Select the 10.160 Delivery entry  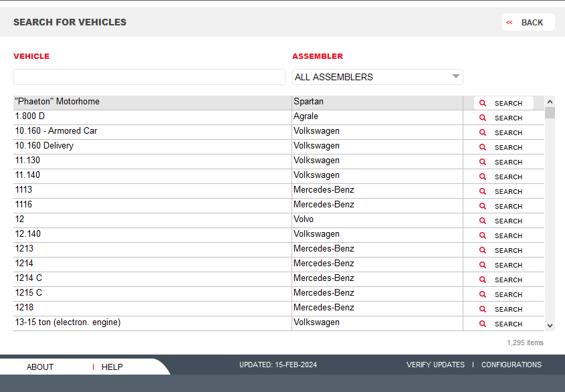pos(44,146)
